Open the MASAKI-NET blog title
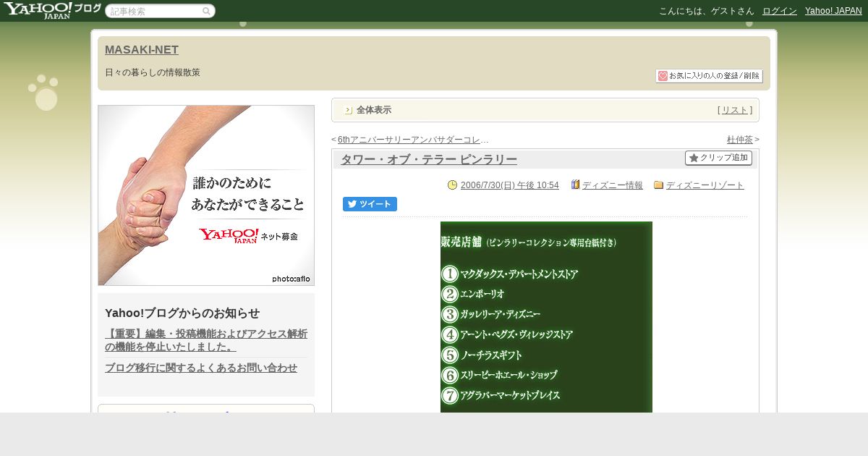This screenshot has width=868, height=456. tap(142, 50)
